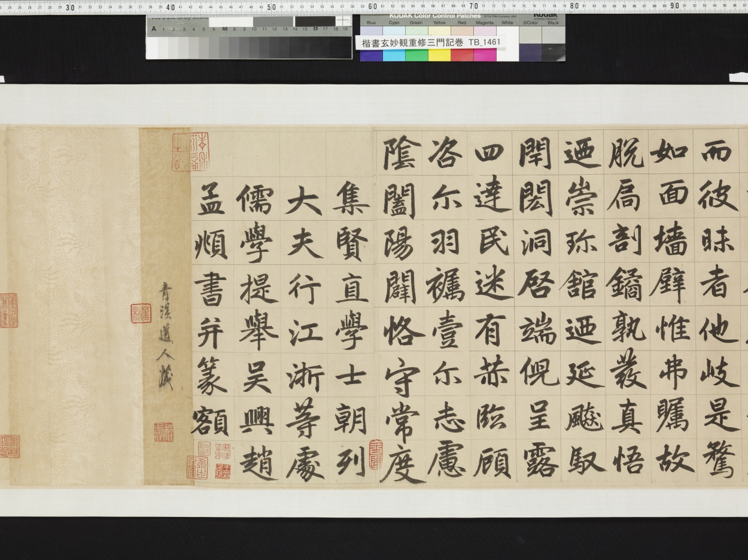Click the letter A on the gray scale
Image resolution: width=748 pixels, height=560 pixels.
(154, 29)
